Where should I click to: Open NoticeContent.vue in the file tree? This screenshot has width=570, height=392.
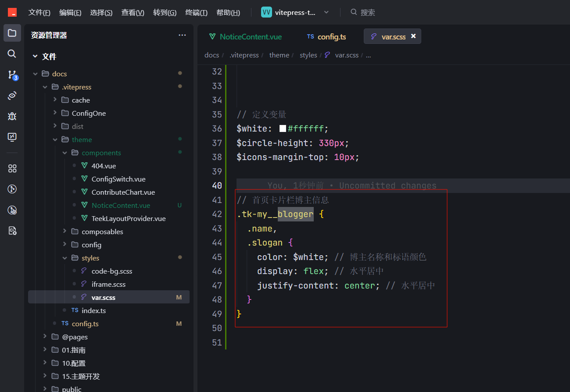(121, 205)
